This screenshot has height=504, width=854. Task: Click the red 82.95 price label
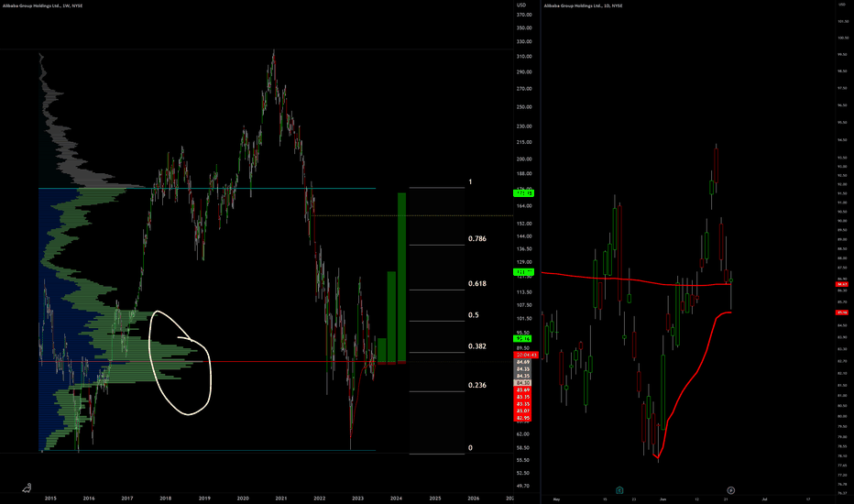tap(523, 418)
